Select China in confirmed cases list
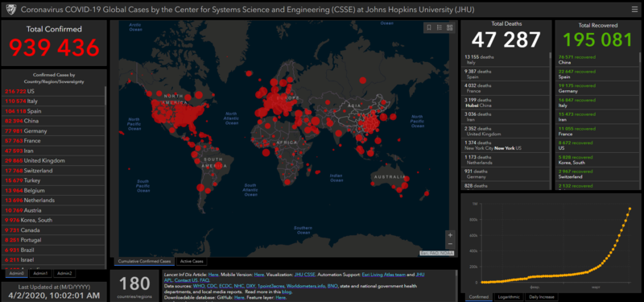 (53, 121)
